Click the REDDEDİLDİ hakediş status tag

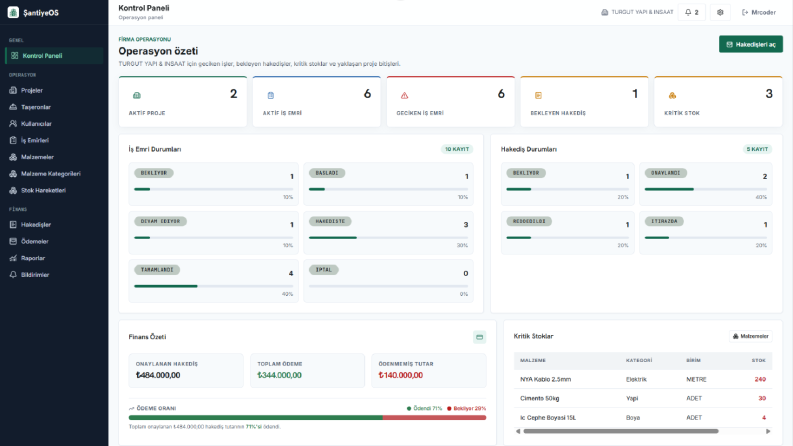pos(529,221)
